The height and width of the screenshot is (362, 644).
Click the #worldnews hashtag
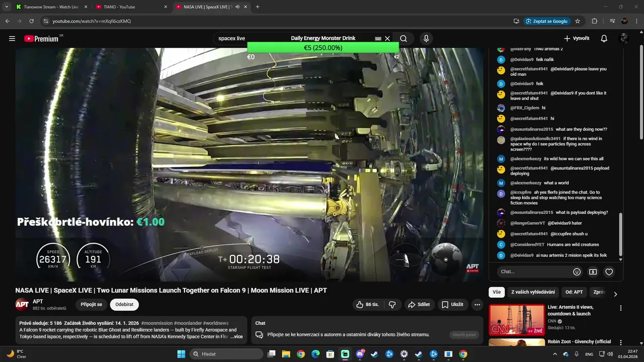216,323
